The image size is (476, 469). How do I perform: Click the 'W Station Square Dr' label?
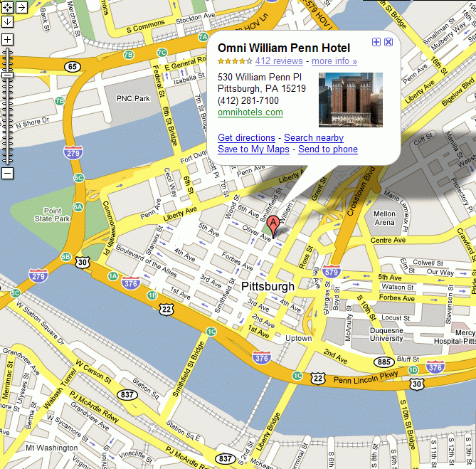[39, 322]
